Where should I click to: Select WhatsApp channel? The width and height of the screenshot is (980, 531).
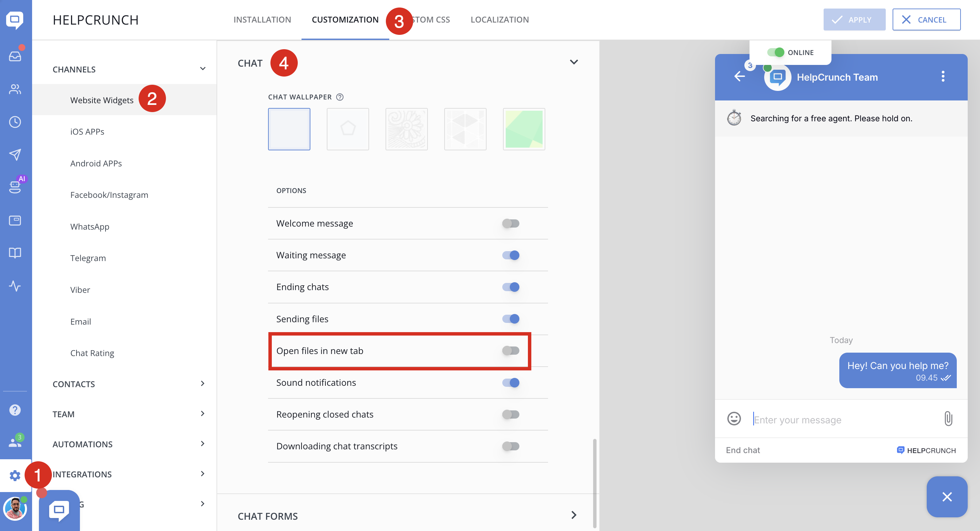click(x=90, y=227)
